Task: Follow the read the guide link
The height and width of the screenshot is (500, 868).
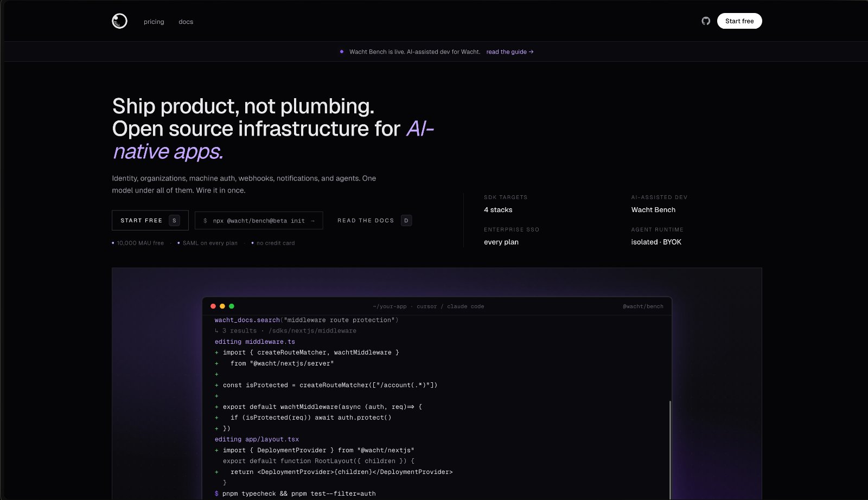Action: coord(510,52)
